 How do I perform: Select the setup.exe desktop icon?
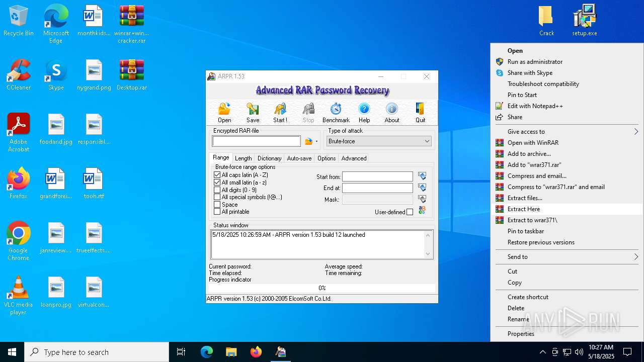[x=585, y=21]
